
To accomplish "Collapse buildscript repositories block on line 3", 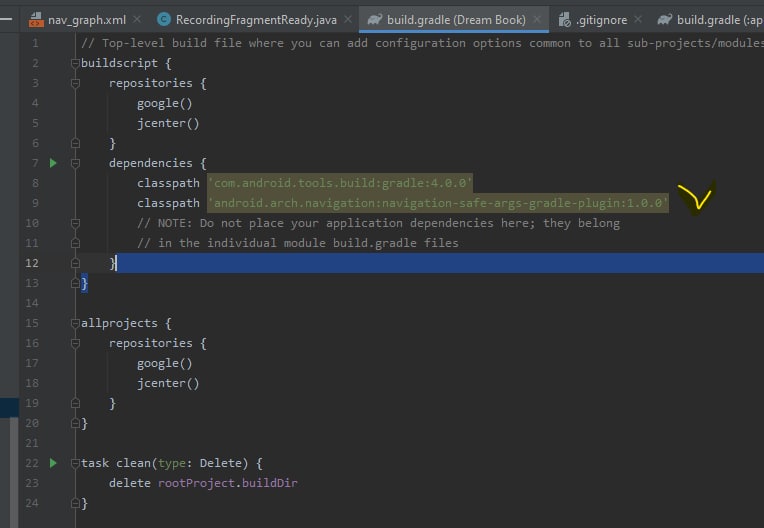I will (75, 83).
